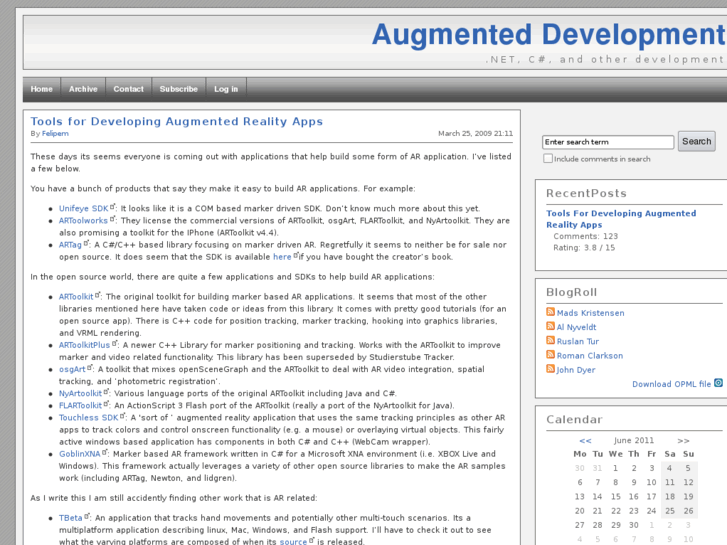Focus the Enter search term field

(x=608, y=142)
